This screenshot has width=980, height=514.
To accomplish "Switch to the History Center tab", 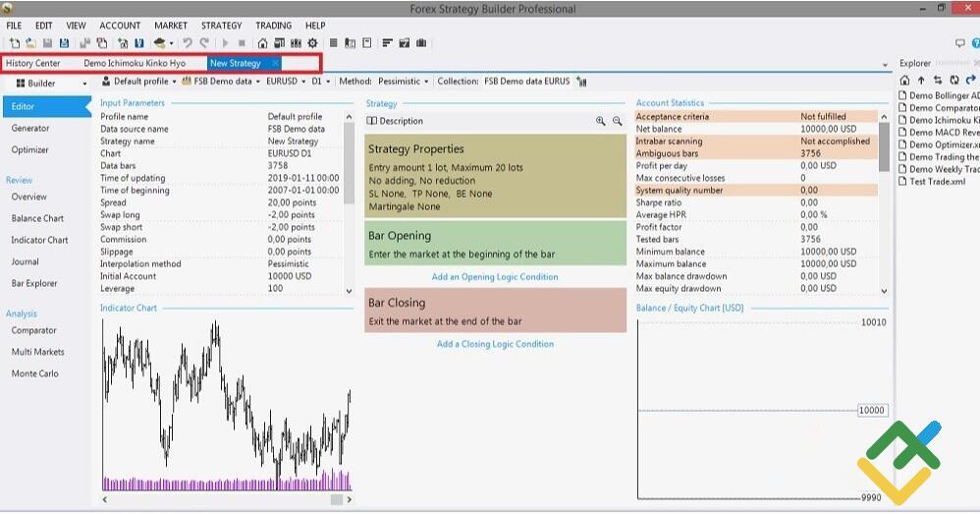I will (33, 64).
